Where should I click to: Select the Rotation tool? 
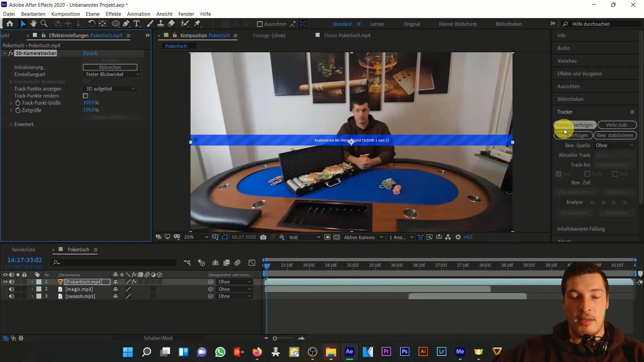click(92, 24)
